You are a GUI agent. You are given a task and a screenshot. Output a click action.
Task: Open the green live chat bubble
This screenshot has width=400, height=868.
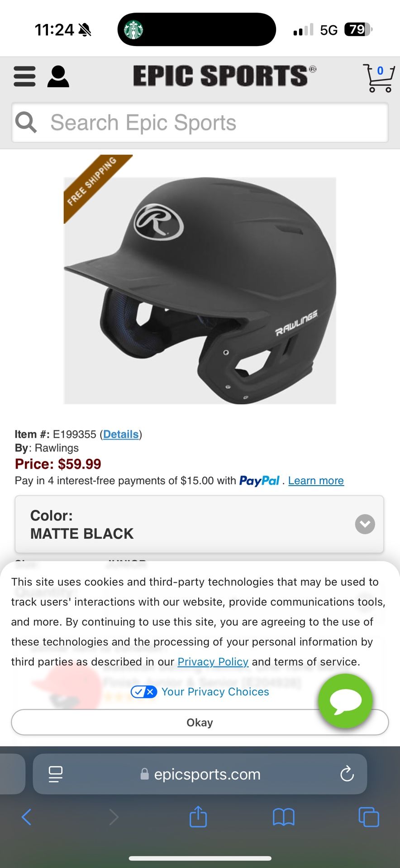pos(345,701)
